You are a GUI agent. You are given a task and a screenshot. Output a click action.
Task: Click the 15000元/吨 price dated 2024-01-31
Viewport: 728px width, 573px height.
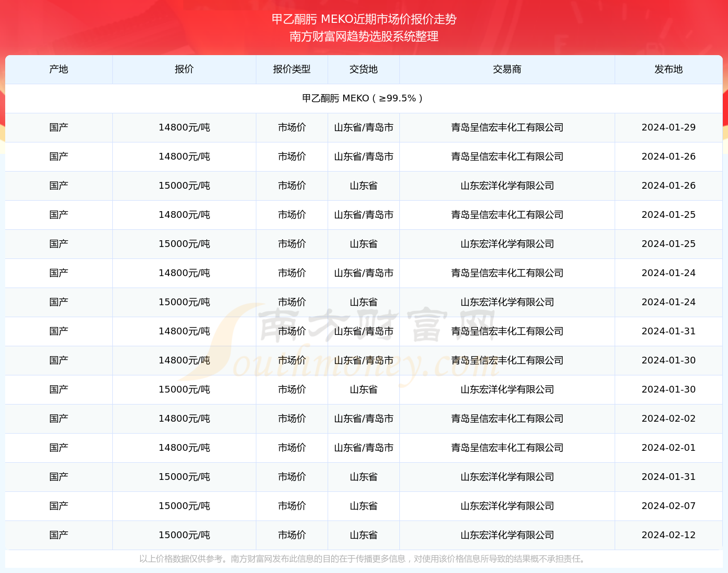click(x=184, y=477)
